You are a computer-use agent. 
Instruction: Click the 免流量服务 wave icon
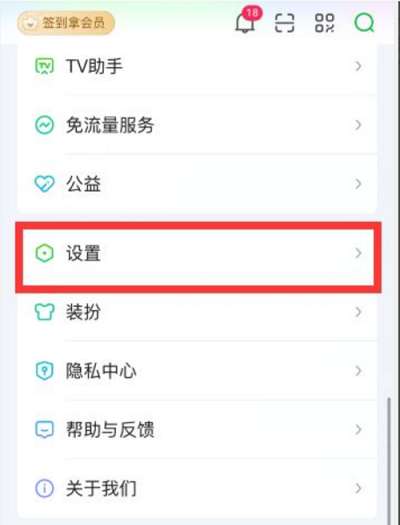(x=45, y=125)
